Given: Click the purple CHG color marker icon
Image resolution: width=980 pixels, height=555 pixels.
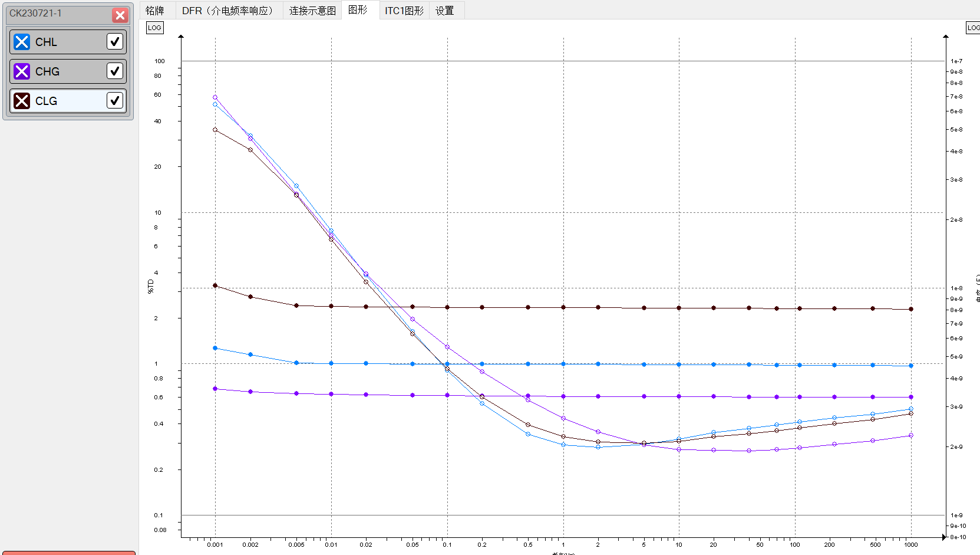Looking at the screenshot, I should pos(22,71).
